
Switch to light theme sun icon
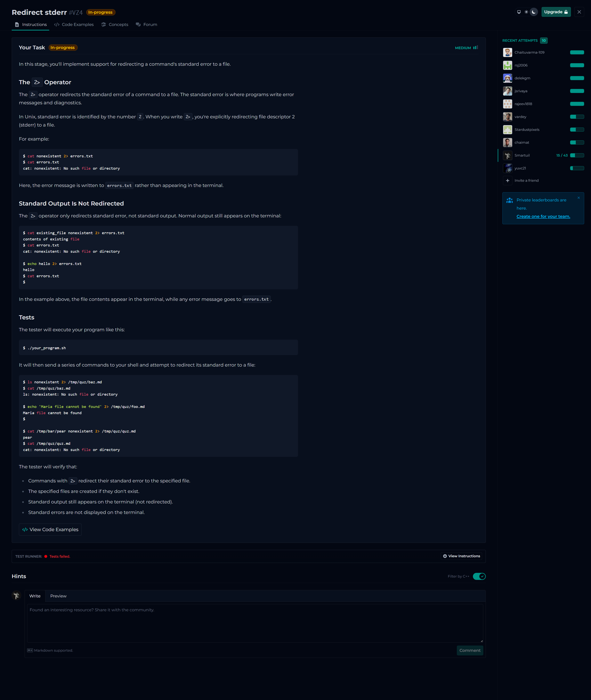[x=526, y=12]
